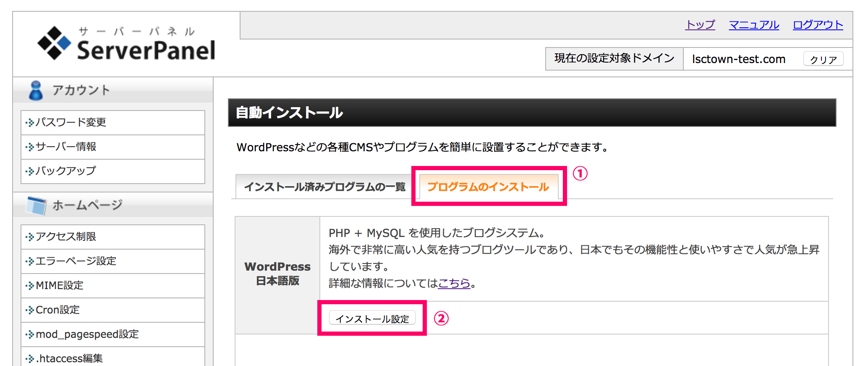Go to アクセス制限 settings
868x366 pixels.
coord(66,237)
